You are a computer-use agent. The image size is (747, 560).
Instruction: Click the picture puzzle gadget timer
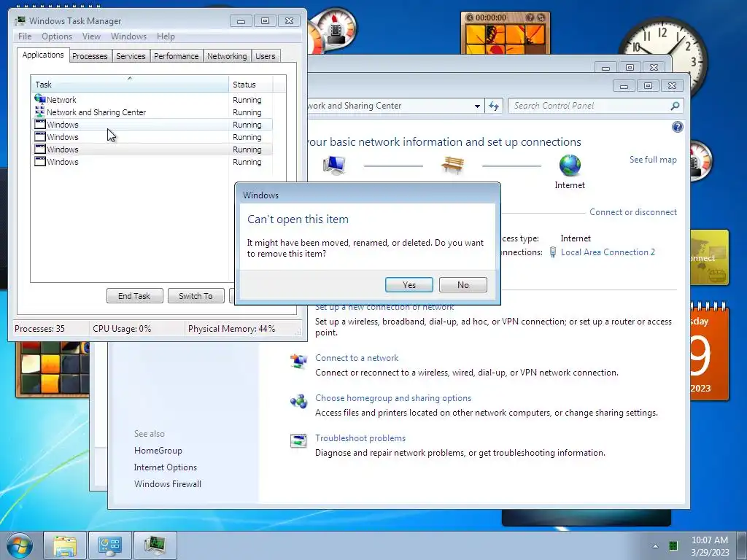[491, 17]
